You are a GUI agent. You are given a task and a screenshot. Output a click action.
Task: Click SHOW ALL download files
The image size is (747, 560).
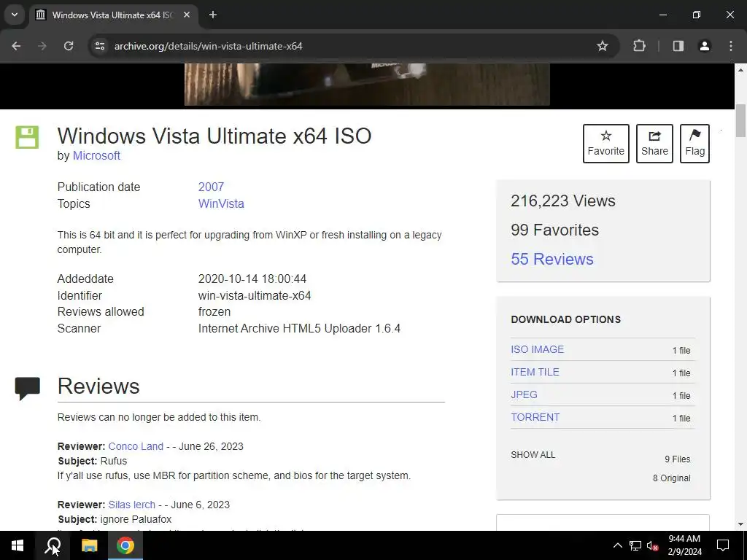[x=533, y=455]
